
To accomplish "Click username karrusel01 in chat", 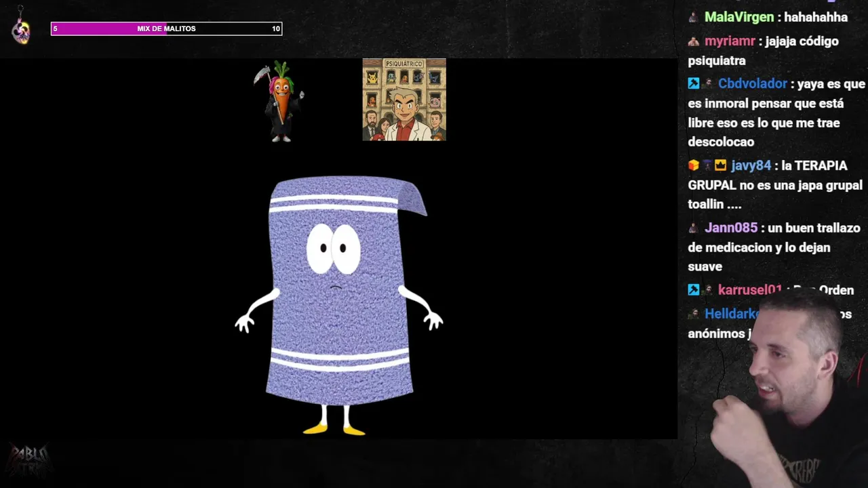I will (x=750, y=290).
